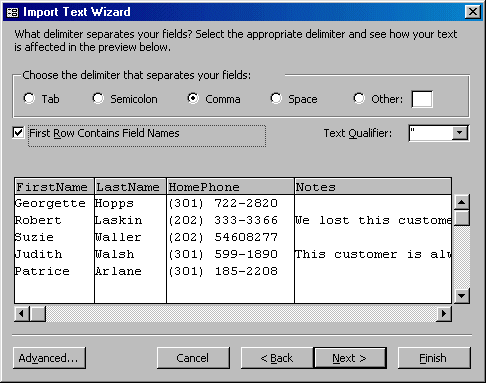
Task: Click the Robert cell in preview
Action: pos(38,220)
